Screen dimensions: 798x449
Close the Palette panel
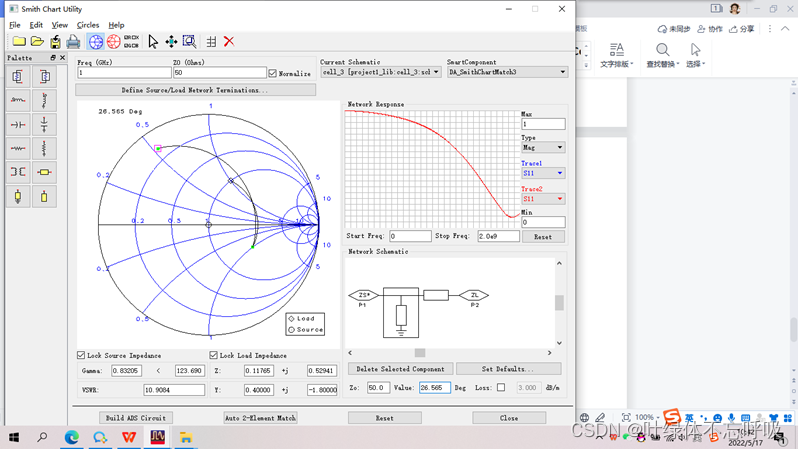tap(63, 58)
